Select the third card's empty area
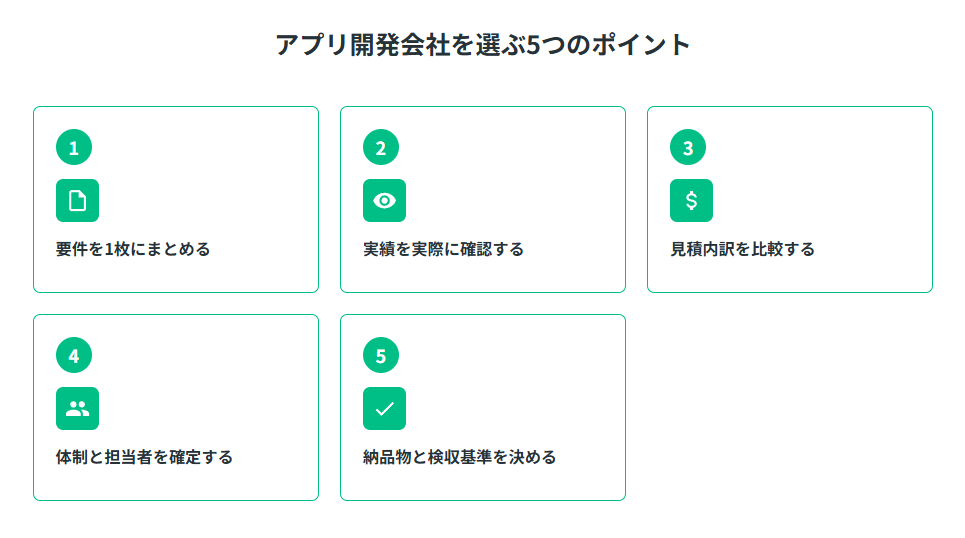Image resolution: width=965 pixels, height=538 pixels. (830, 180)
